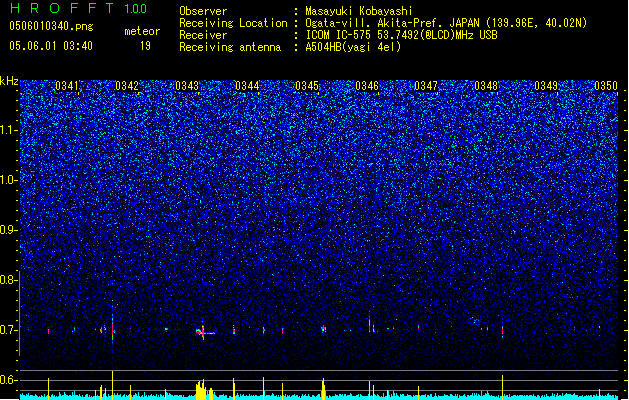Click the yellow intensity spike after 0348
This screenshot has height=400, width=629.
click(x=502, y=386)
